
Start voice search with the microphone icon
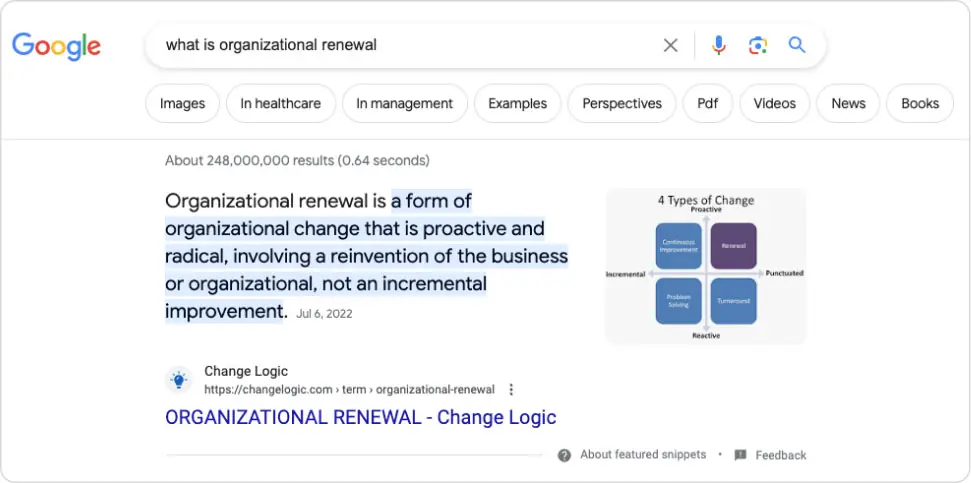718,45
